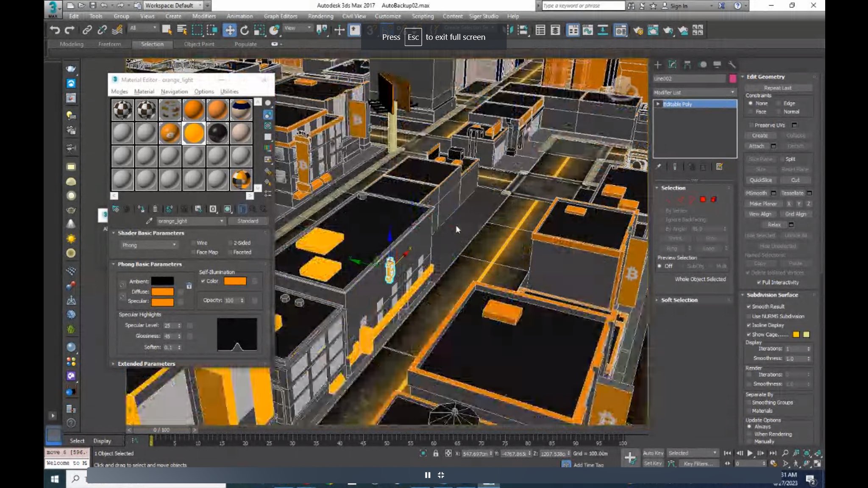Click the Attach button

click(757, 146)
